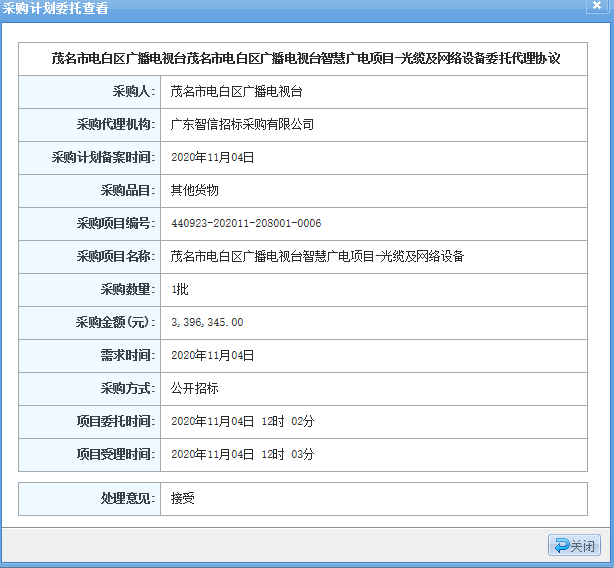Select the 采购数量 label
The height and width of the screenshot is (568, 614).
pos(128,289)
